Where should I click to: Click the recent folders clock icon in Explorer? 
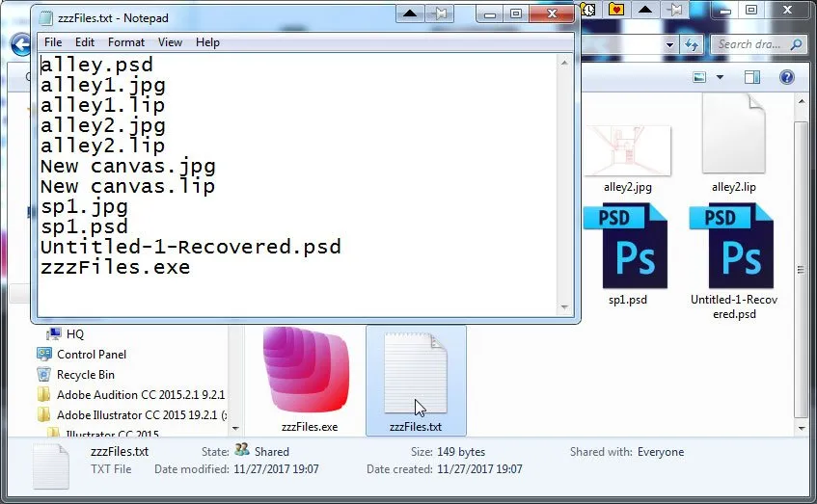tap(588, 10)
